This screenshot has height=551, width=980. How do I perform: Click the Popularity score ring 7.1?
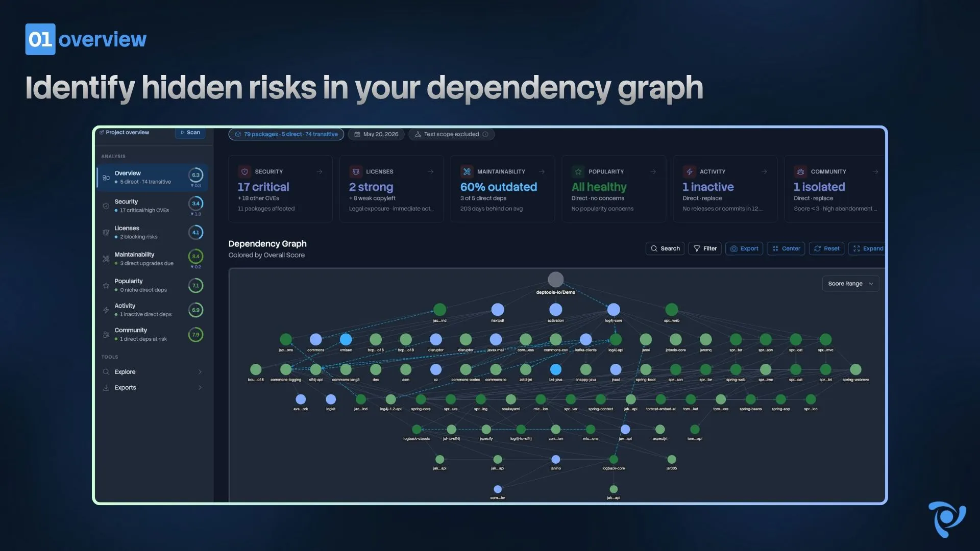[x=196, y=286]
